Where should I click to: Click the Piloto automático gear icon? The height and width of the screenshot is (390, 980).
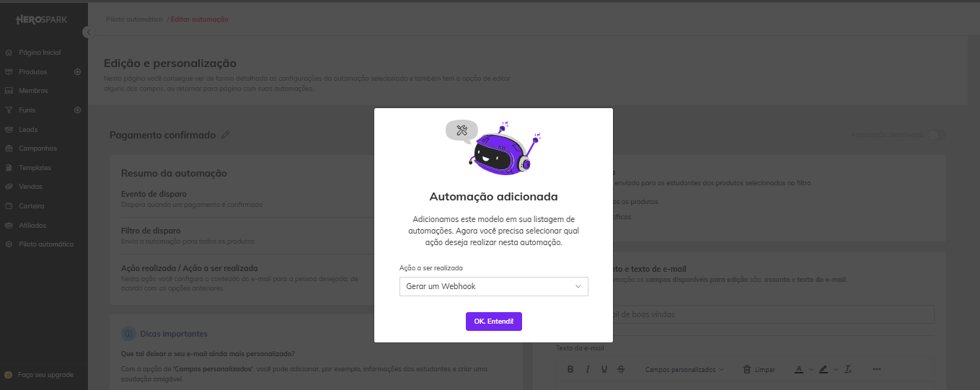[9, 244]
